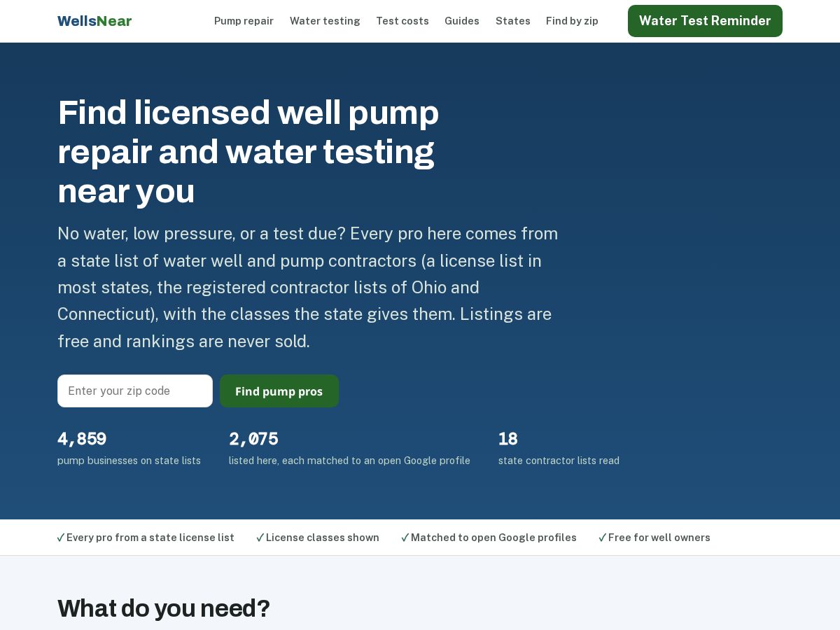This screenshot has width=840, height=630.
Task: Click the 4,859 pump businesses figure
Action: tap(82, 439)
